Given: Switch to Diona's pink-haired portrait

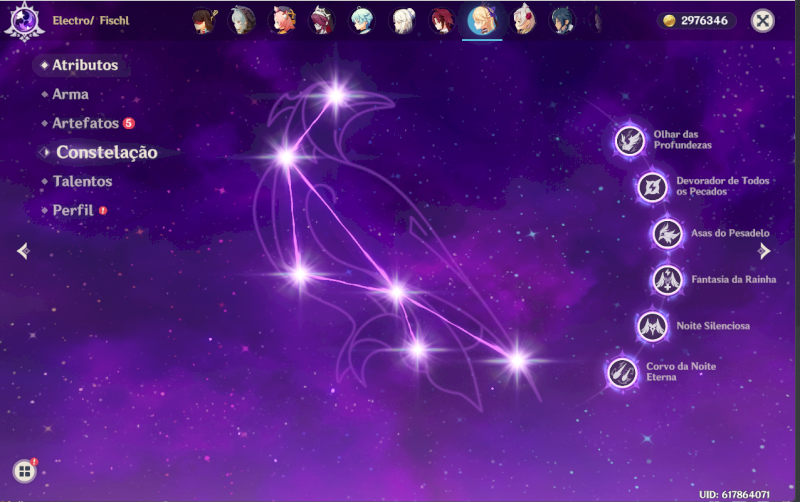Looking at the screenshot, I should (x=282, y=20).
